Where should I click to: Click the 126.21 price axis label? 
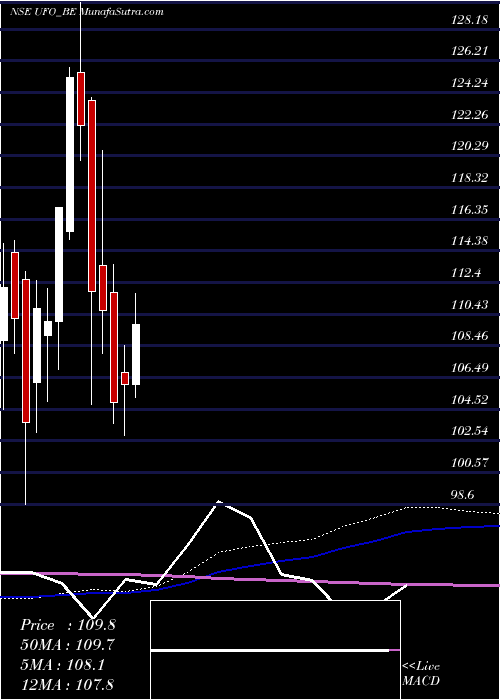(x=469, y=51)
